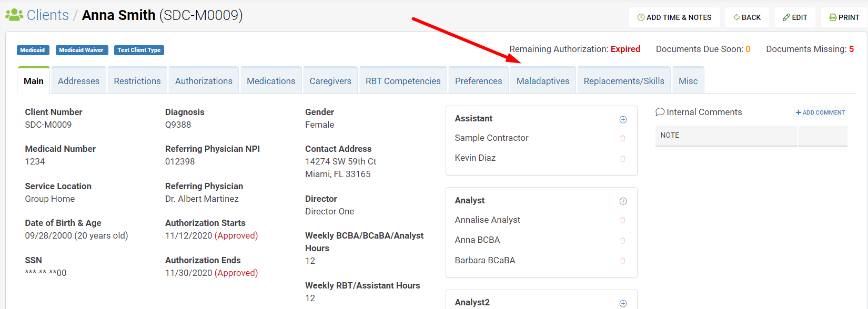Delete Barbara BCaBA using trash icon
The height and width of the screenshot is (309, 868).
click(x=623, y=261)
